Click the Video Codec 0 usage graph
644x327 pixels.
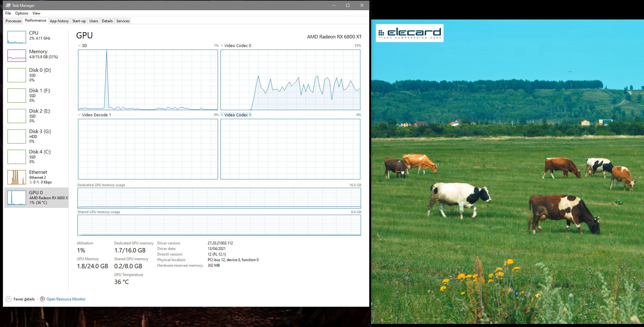(290, 80)
